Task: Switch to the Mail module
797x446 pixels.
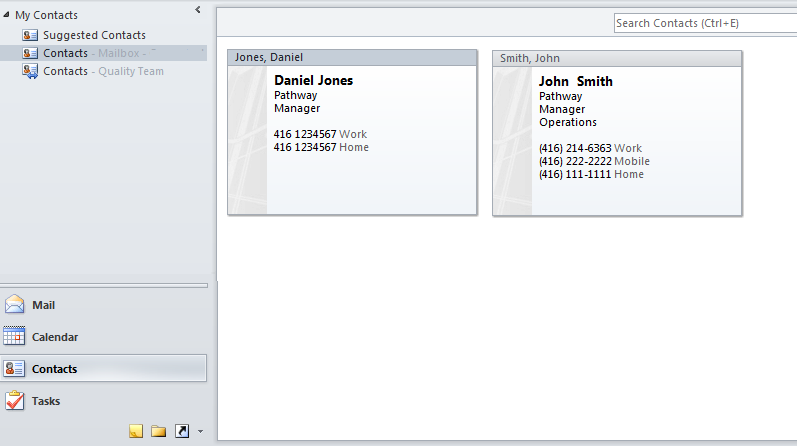Action: coord(103,305)
